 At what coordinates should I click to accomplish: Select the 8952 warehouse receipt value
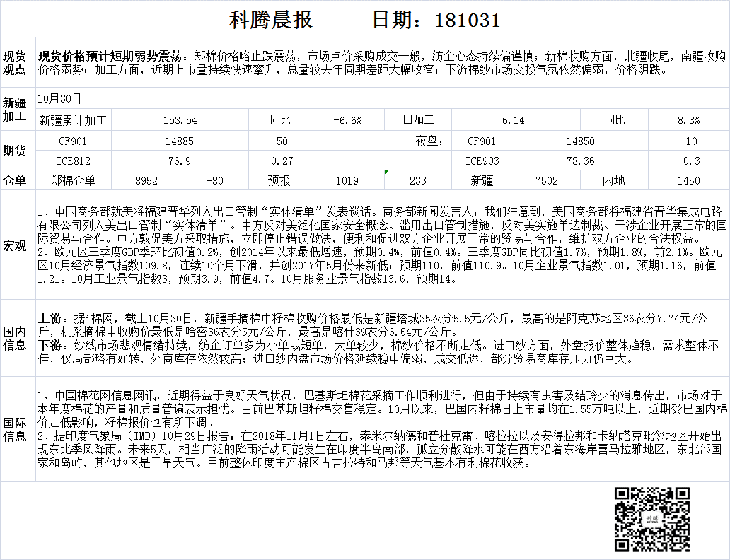[x=146, y=180]
